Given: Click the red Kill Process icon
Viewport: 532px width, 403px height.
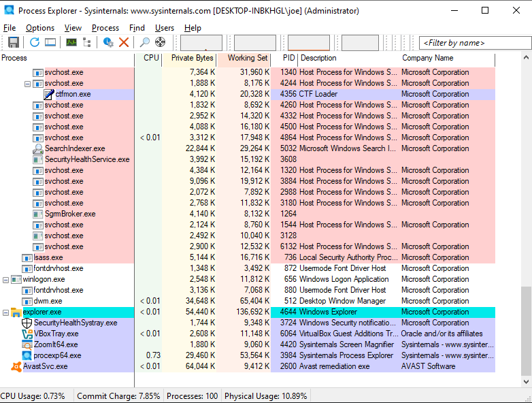Looking at the screenshot, I should click(124, 42).
